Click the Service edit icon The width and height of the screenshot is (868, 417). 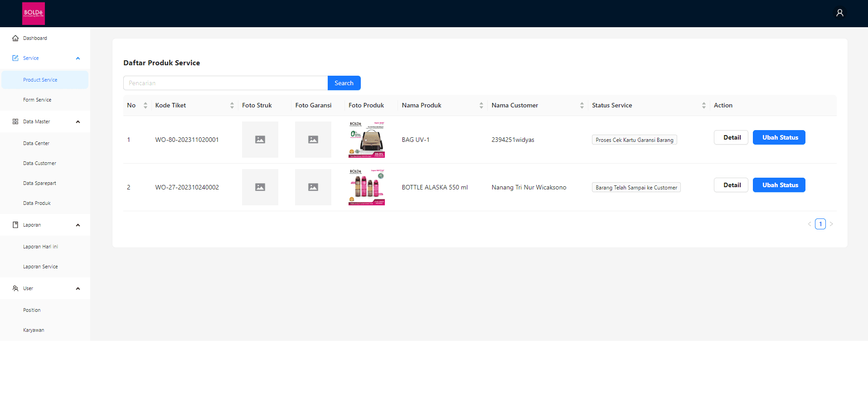coord(15,58)
